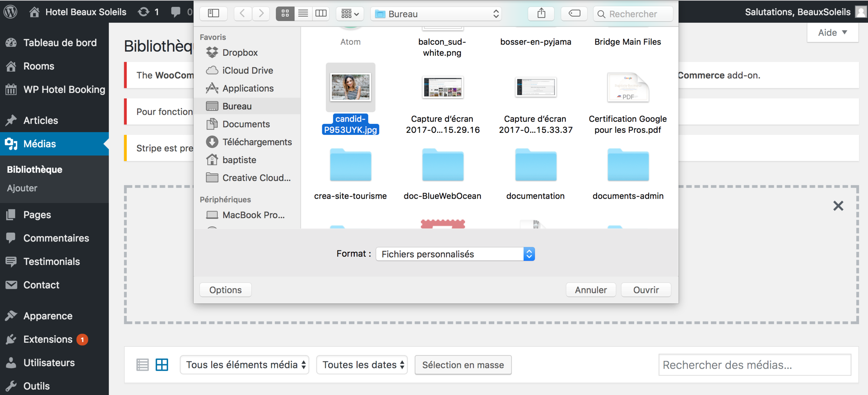Open Dropbox in Favoris sidebar

coord(240,53)
